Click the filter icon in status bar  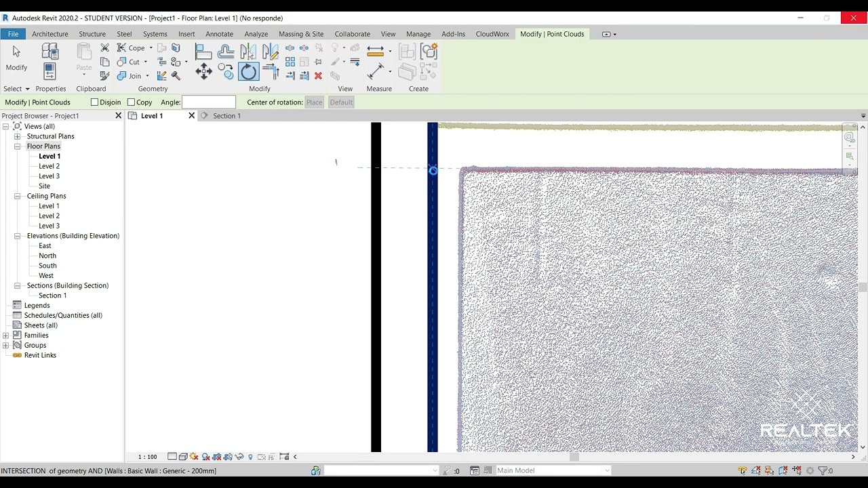[823, 470]
